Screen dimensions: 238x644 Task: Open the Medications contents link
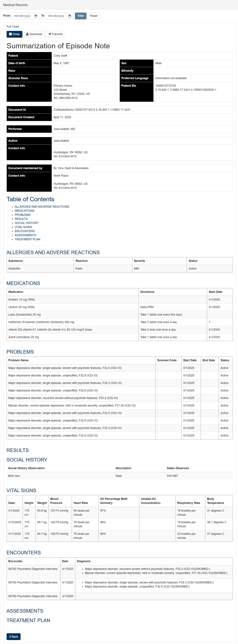[25, 211]
